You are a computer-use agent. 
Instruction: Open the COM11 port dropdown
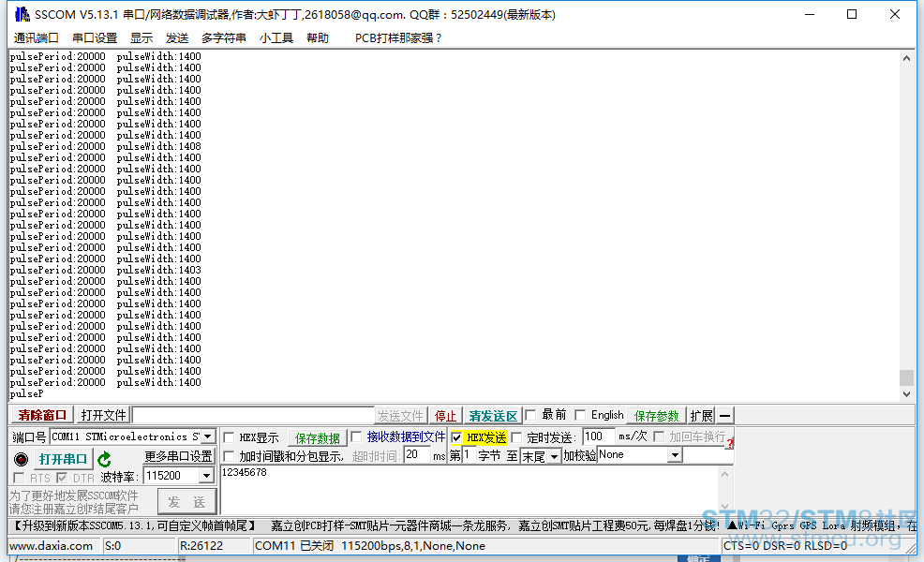(205, 436)
